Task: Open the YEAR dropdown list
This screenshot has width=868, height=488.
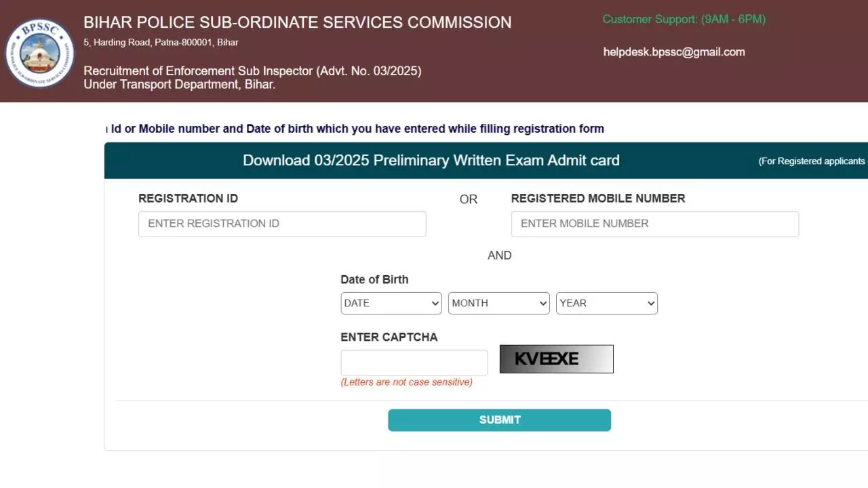Action: click(x=606, y=303)
